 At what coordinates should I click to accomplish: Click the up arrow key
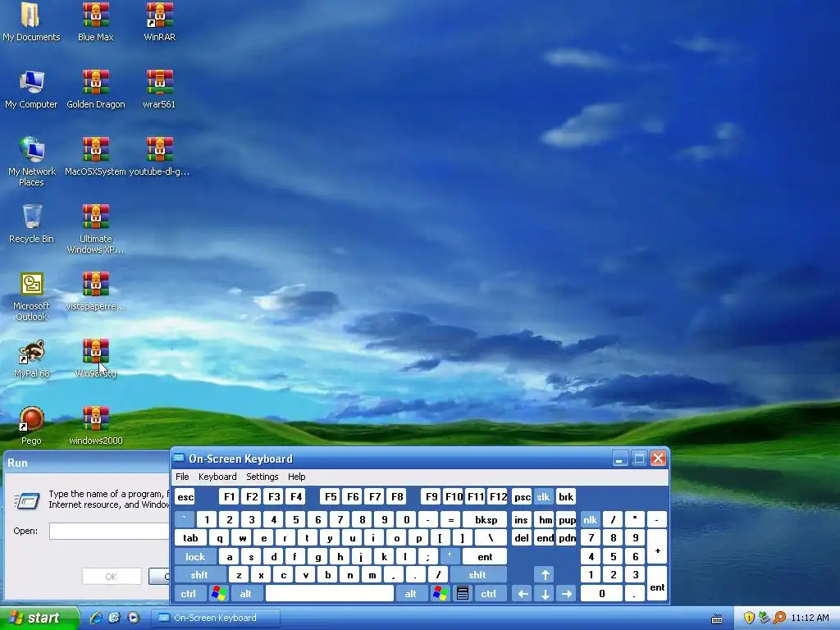[545, 575]
